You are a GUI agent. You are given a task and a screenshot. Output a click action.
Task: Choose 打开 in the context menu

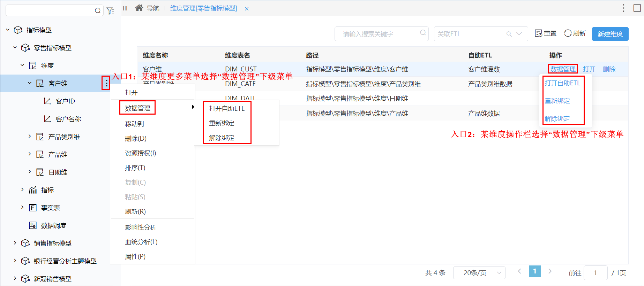[x=153, y=93]
